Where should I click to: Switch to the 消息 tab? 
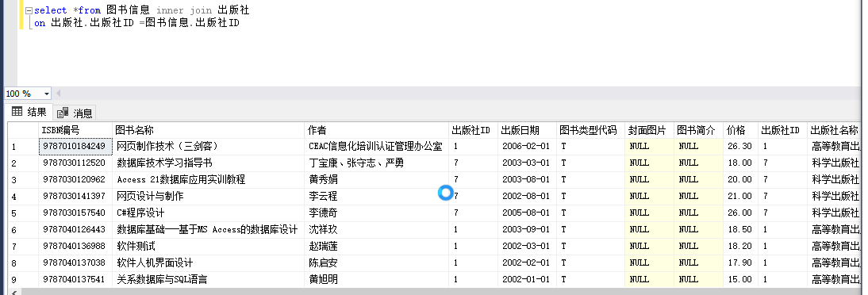[x=75, y=113]
